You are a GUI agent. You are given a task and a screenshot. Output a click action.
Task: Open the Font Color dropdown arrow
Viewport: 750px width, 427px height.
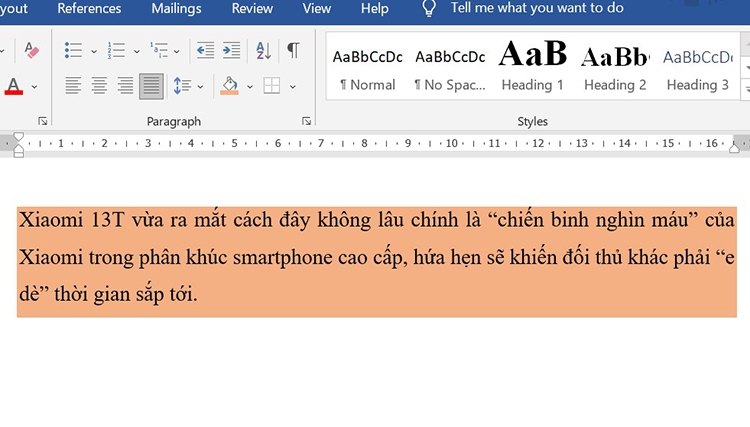coord(34,87)
